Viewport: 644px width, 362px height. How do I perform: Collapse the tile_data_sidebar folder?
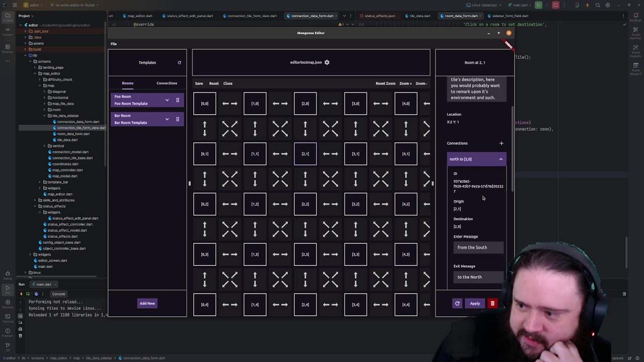(x=44, y=116)
